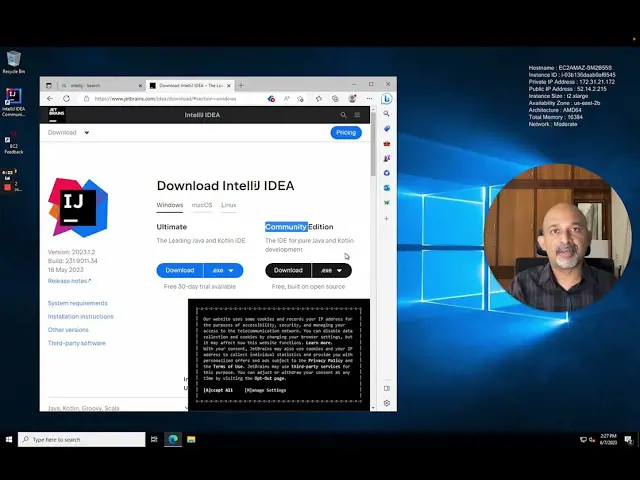
Task: Activate Read aloud icon in address bar
Action: [x=287, y=99]
